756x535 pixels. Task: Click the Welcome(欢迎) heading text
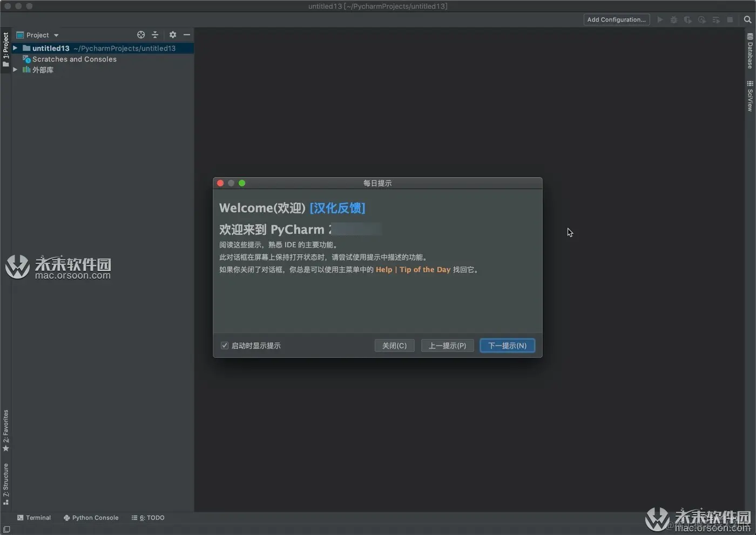pos(262,208)
